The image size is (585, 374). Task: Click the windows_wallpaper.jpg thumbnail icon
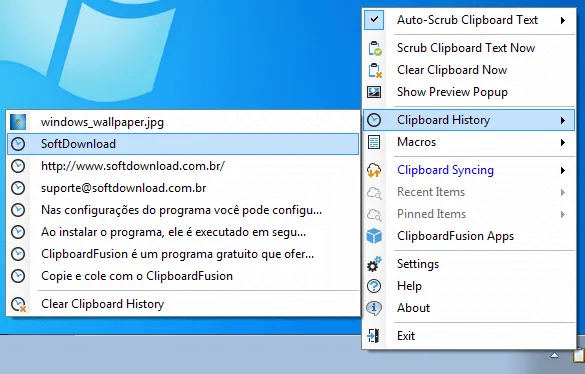18,122
